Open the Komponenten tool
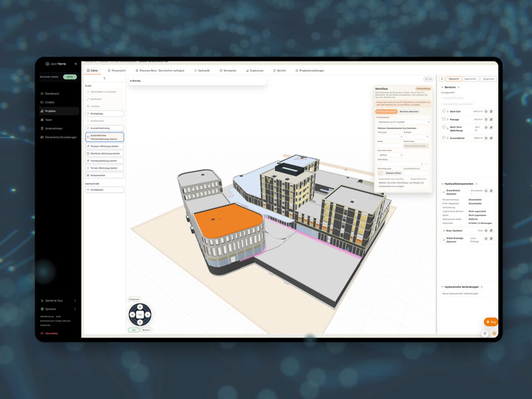The width and height of the screenshot is (532, 399). (104, 176)
